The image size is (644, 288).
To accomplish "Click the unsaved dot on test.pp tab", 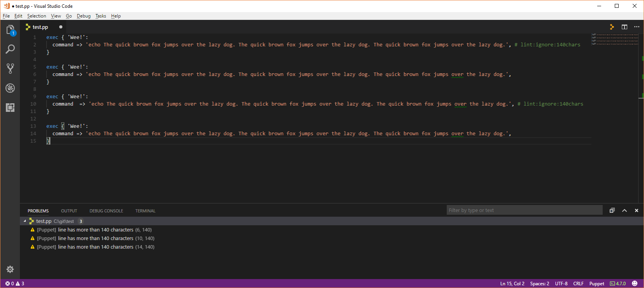I will pyautogui.click(x=61, y=27).
